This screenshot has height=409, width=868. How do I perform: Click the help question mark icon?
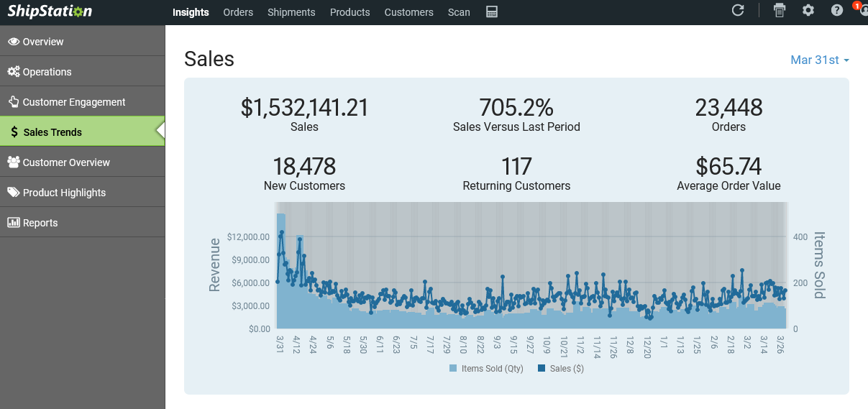click(x=837, y=11)
